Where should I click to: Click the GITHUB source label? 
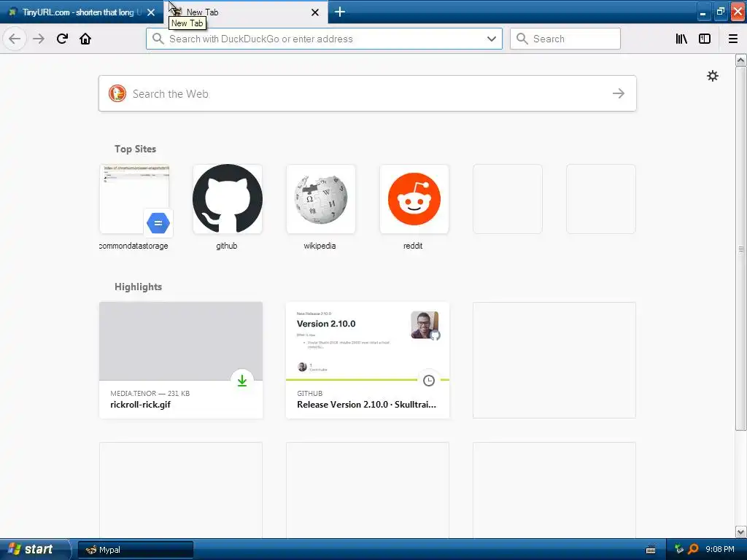point(309,393)
